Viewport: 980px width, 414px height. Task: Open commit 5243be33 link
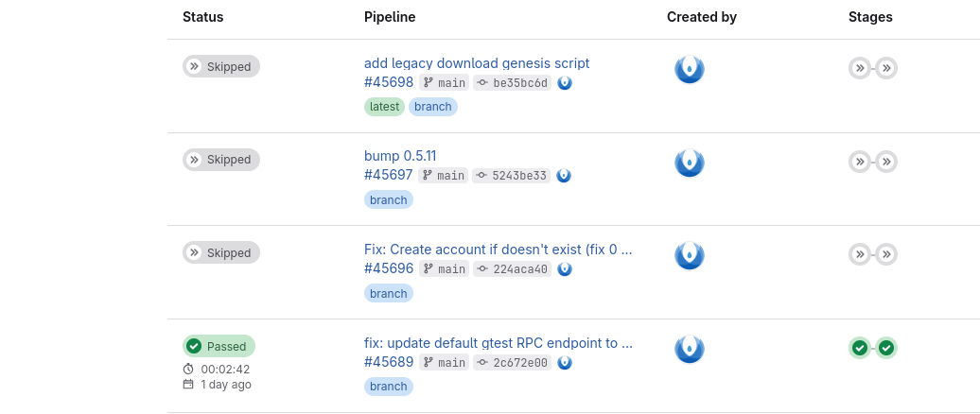tap(519, 176)
